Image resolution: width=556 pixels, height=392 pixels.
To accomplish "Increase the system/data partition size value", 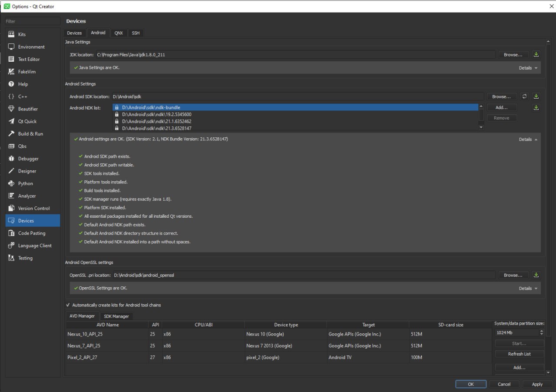I will 541,331.
